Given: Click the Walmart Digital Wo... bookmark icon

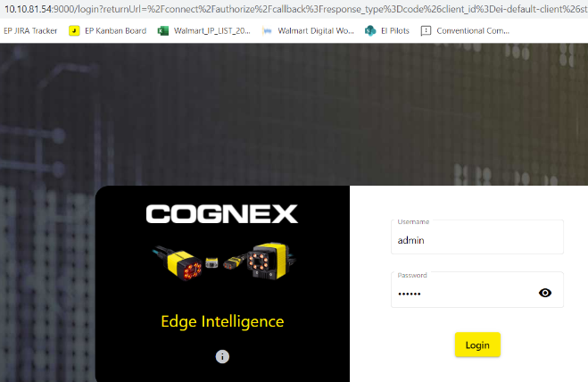Looking at the screenshot, I should 267,30.
